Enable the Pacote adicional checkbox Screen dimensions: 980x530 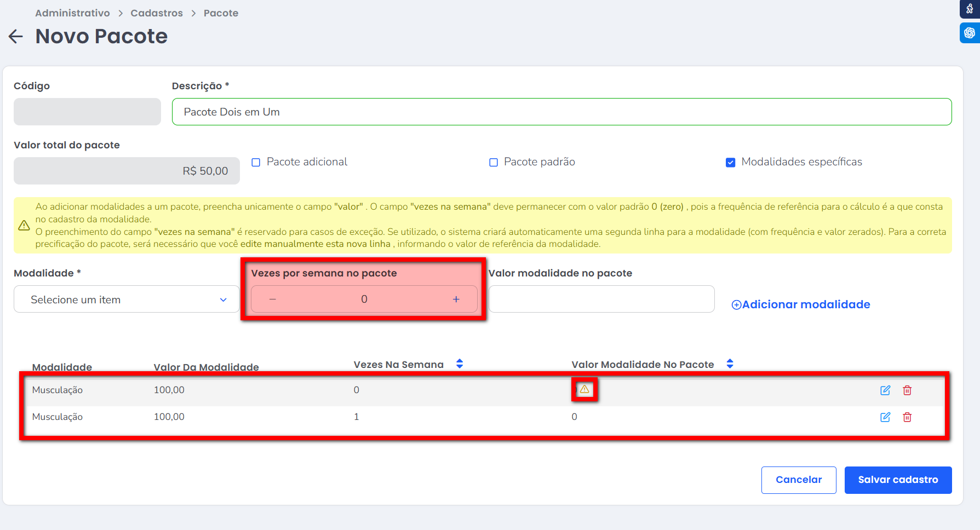[256, 162]
